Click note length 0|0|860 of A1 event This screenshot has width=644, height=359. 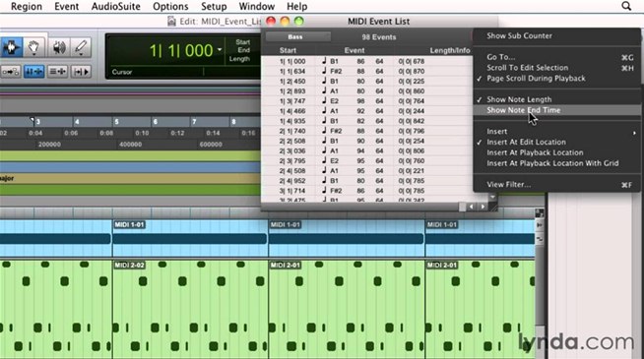click(x=412, y=91)
